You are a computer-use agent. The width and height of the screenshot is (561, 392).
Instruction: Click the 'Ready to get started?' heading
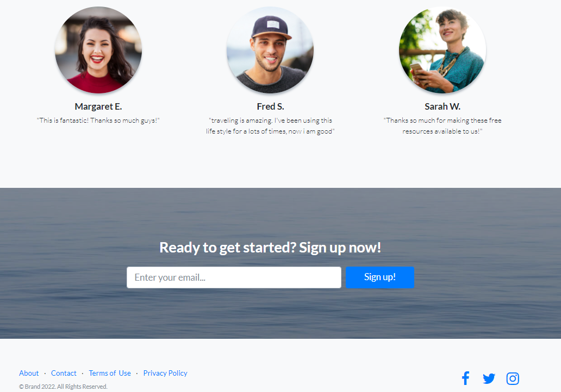pos(270,248)
